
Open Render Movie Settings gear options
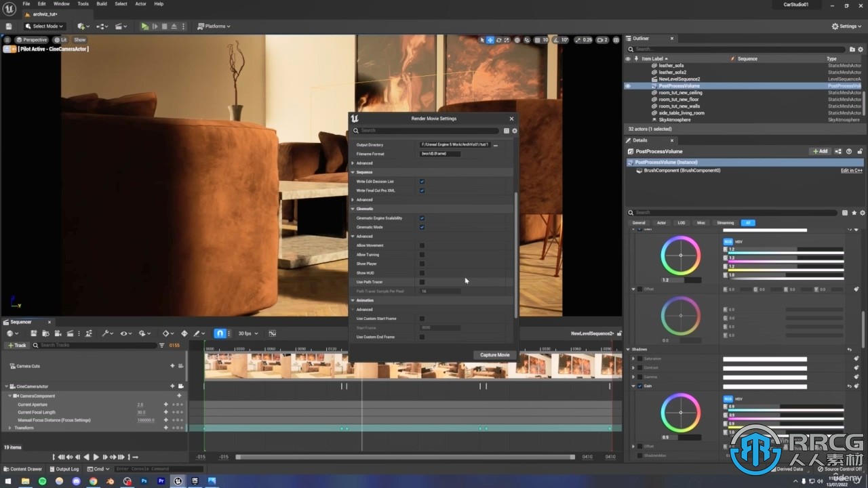(x=515, y=131)
